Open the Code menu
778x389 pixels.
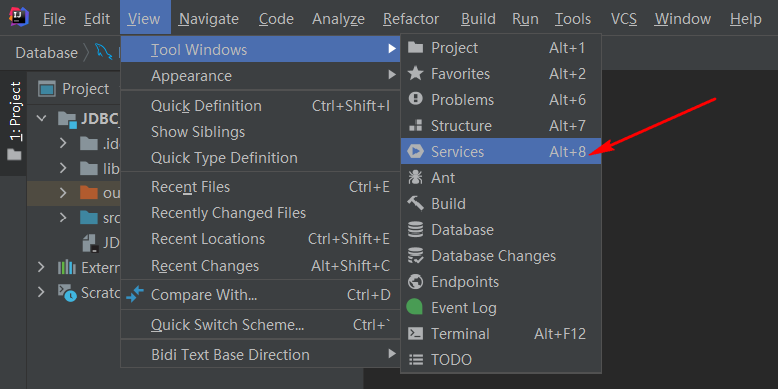(x=276, y=19)
